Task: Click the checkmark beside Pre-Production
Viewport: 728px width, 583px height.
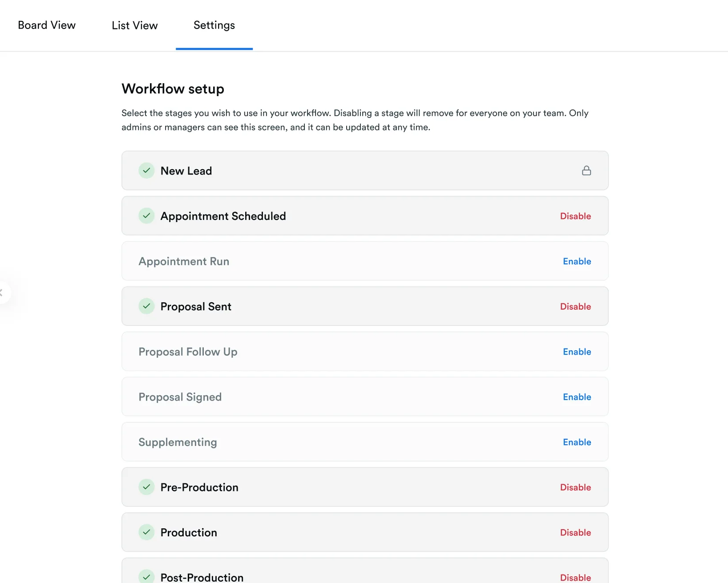Action: click(x=146, y=487)
